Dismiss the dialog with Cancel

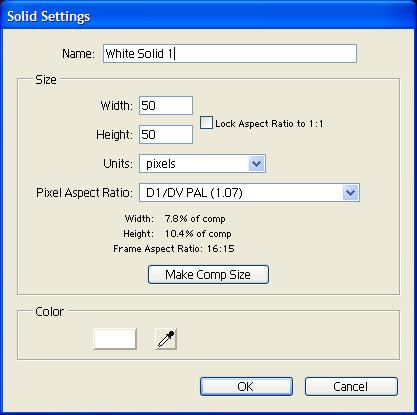pos(351,387)
